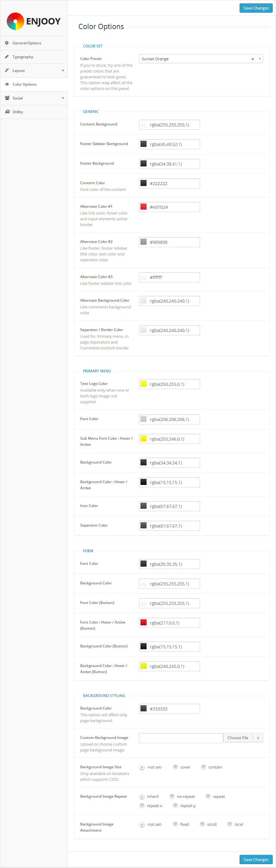The height and width of the screenshot is (868, 276).
Task: Clear the Sunset Orange preset selection
Action: pos(252,59)
